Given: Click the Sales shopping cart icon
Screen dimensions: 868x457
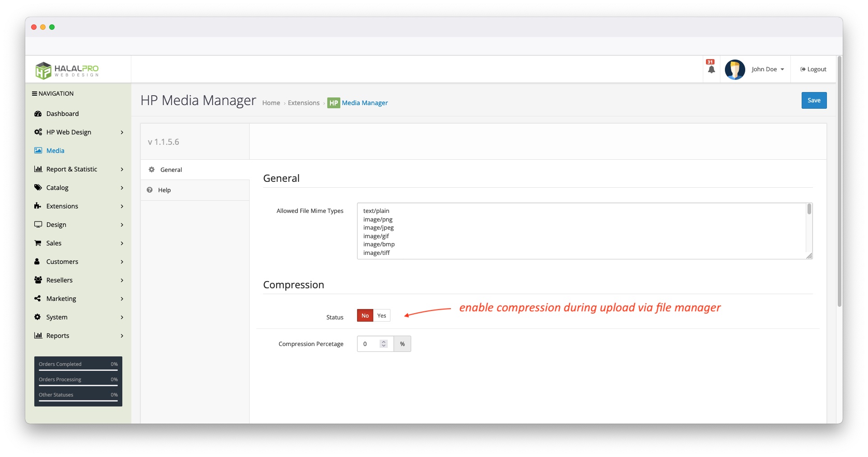Looking at the screenshot, I should (38, 243).
